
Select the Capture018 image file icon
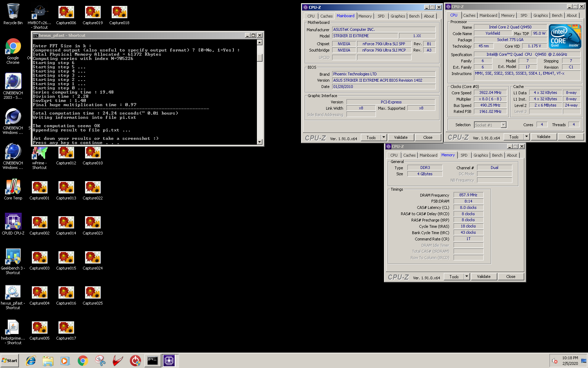coord(119,14)
